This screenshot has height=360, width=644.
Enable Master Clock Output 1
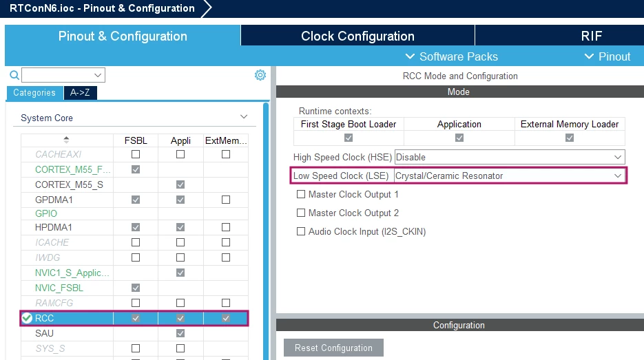click(x=301, y=194)
